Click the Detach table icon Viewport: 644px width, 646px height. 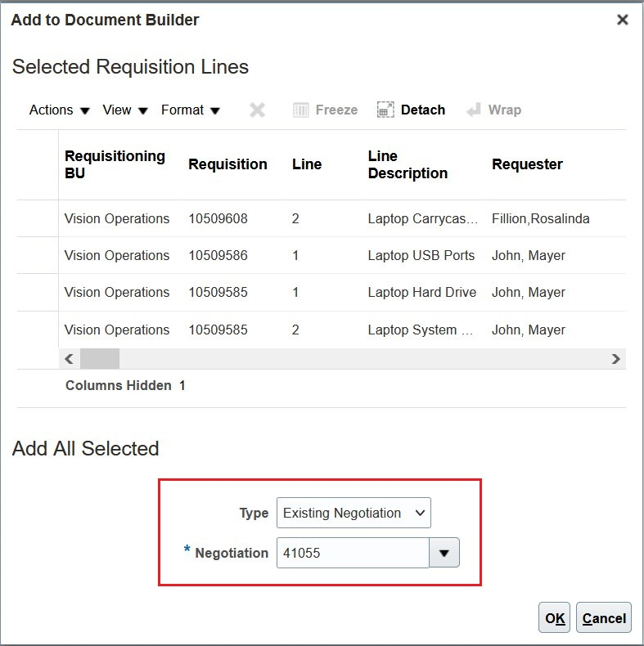coord(385,110)
